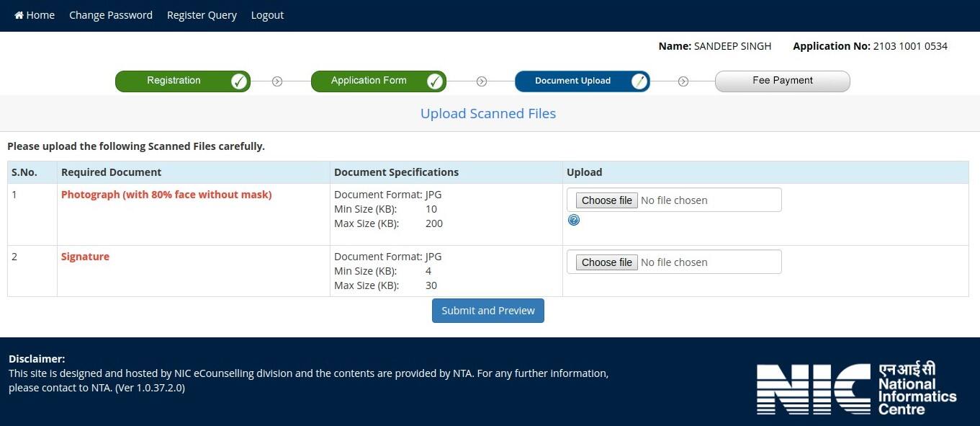Viewport: 980px width, 426px height.
Task: Go to the Application Form step
Action: [369, 81]
